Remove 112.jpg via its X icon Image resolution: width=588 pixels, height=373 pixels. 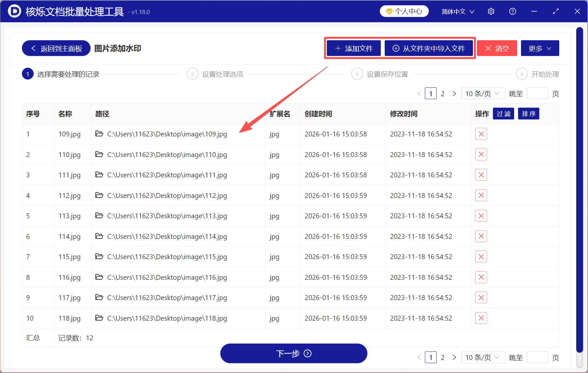click(481, 195)
